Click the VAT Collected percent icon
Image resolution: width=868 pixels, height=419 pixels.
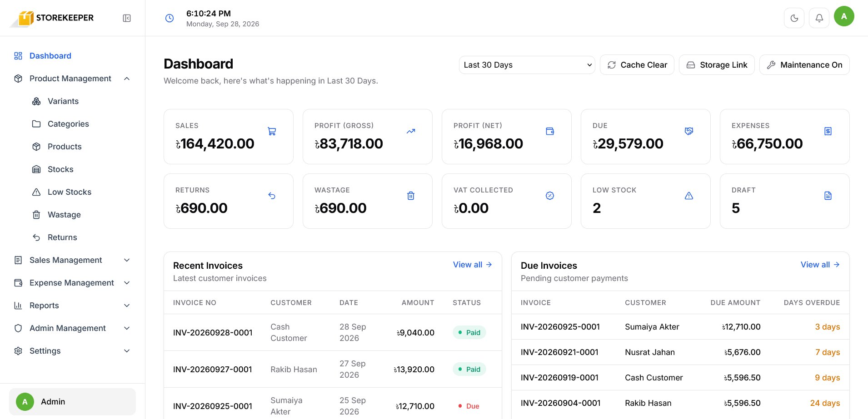pos(550,196)
